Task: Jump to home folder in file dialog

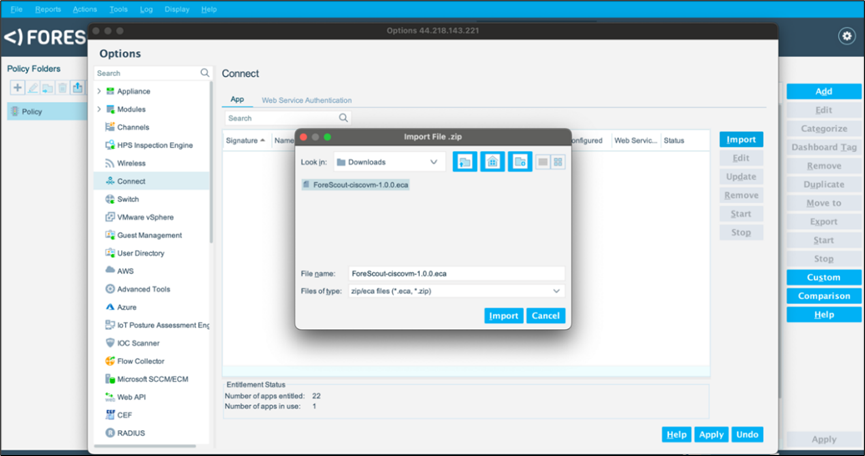Action: [493, 162]
